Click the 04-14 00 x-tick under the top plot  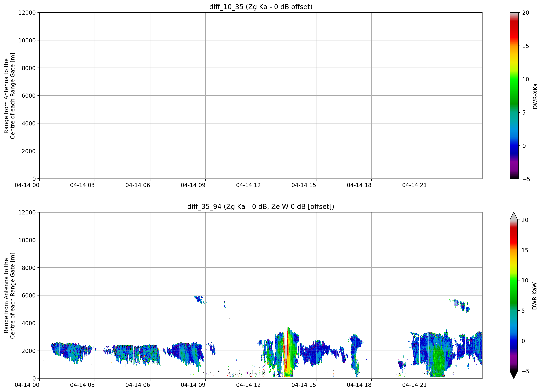click(27, 185)
